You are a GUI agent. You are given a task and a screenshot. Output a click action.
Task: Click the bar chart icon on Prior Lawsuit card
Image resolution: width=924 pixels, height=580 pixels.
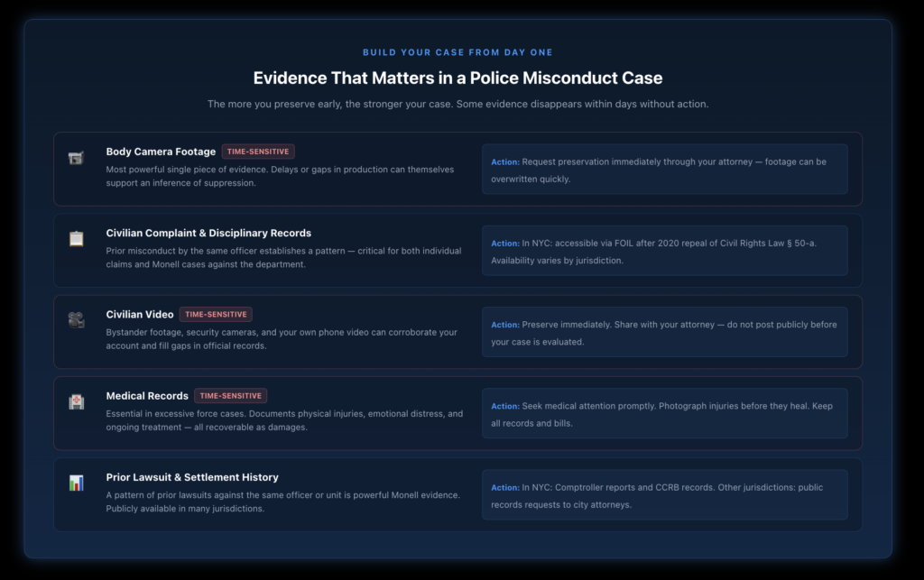point(77,481)
